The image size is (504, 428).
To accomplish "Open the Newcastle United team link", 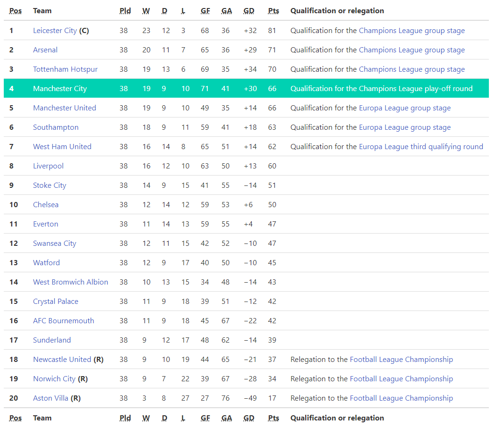I will 62,359.
